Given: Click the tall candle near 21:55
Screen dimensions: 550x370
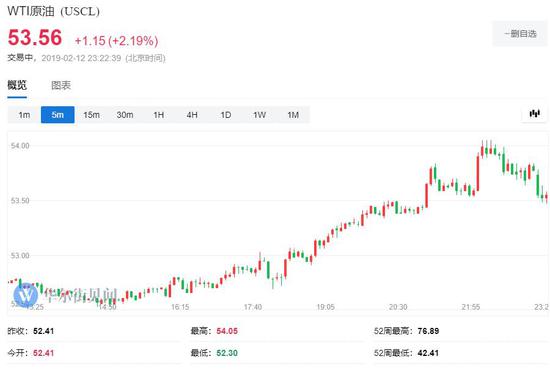Looking at the screenshot, I should coord(478,173).
